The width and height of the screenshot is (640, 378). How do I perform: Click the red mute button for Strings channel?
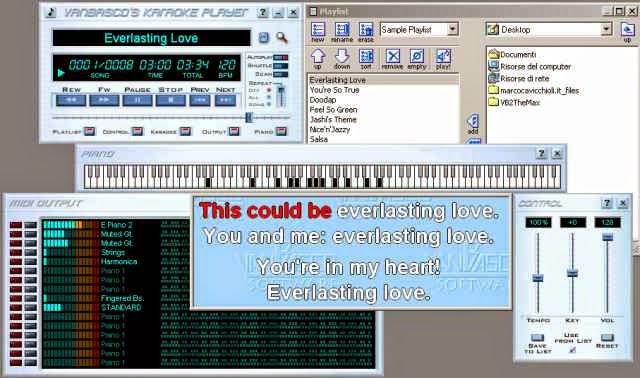coord(16,252)
